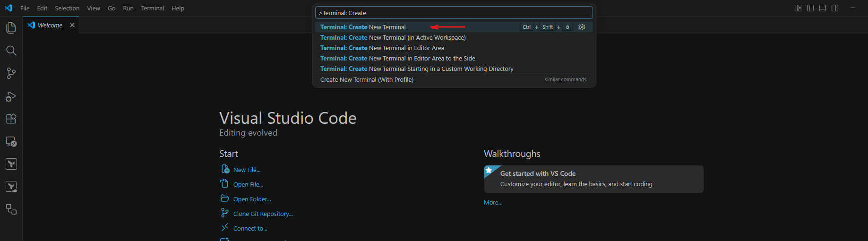Configure keybinding gear for Create New Terminal
Viewport: 868px width, 241px height.
582,27
